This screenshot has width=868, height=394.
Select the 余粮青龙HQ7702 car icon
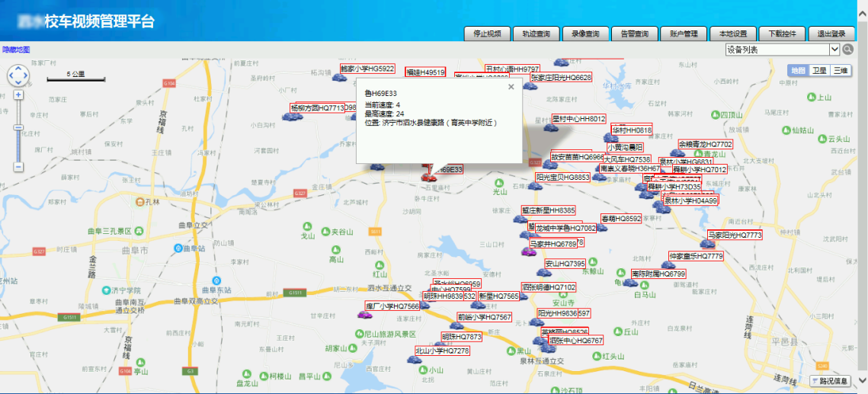pyautogui.click(x=677, y=153)
